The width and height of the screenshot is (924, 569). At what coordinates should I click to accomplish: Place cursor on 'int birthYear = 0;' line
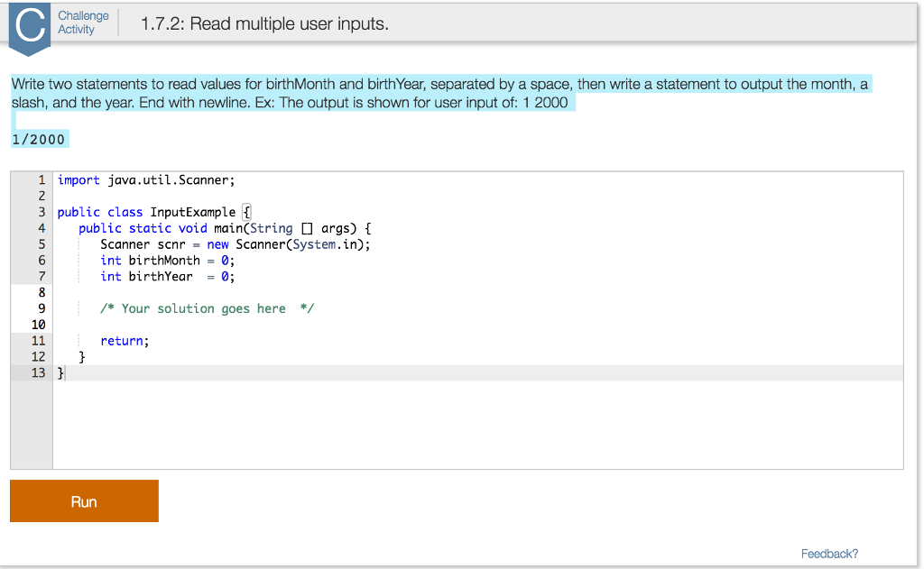click(168, 276)
